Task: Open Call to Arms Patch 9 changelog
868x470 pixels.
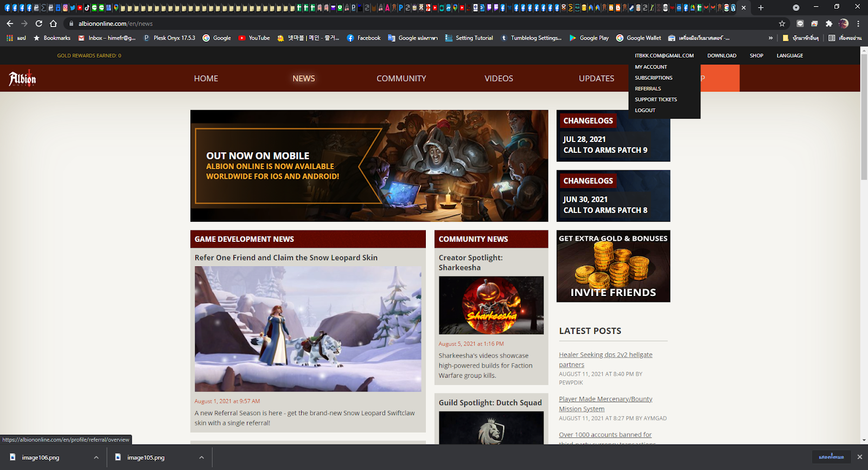Action: 613,136
